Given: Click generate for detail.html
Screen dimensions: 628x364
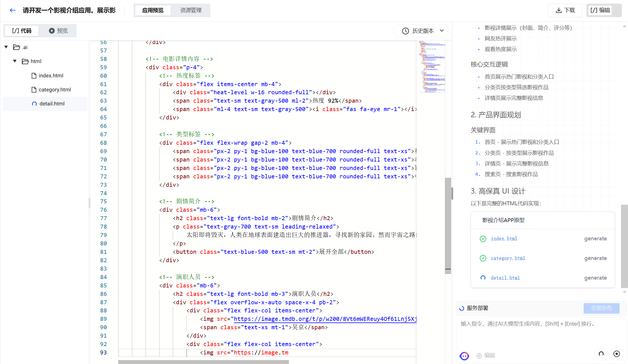Looking at the screenshot, I should click(595, 278).
